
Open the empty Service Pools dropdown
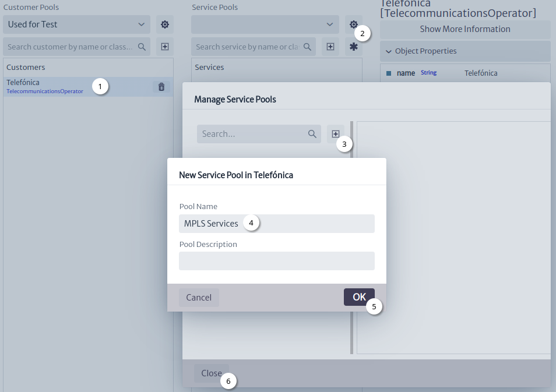click(x=265, y=24)
